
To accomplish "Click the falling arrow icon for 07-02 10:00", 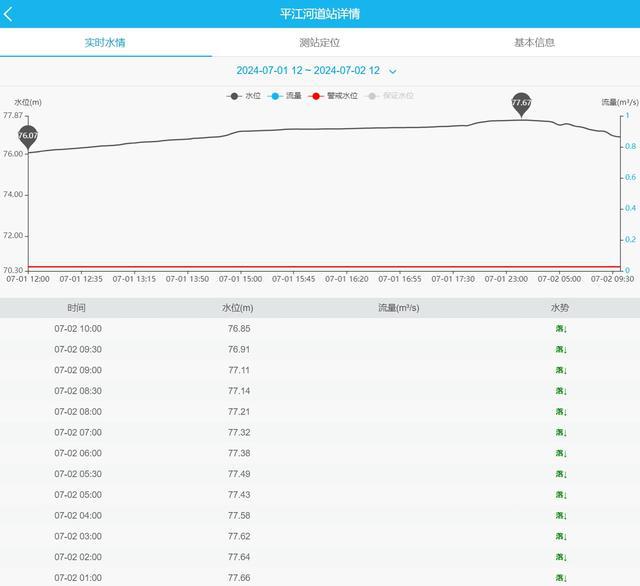I will [x=561, y=329].
